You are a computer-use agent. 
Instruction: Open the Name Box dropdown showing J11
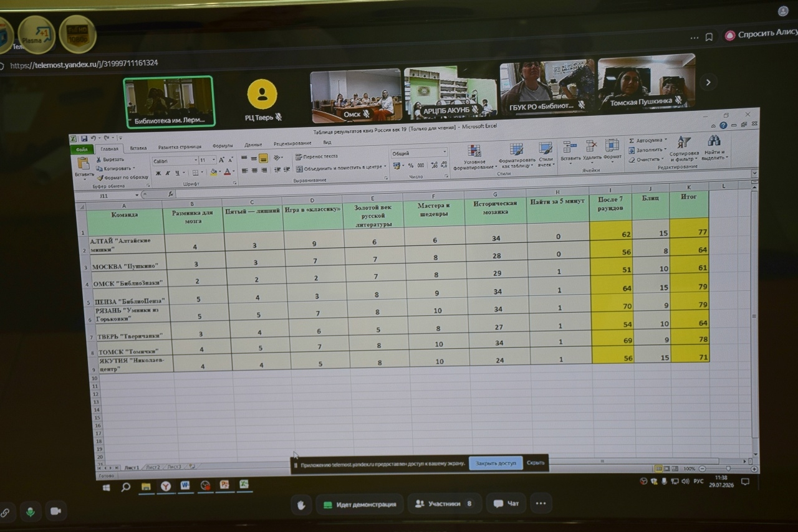click(137, 195)
